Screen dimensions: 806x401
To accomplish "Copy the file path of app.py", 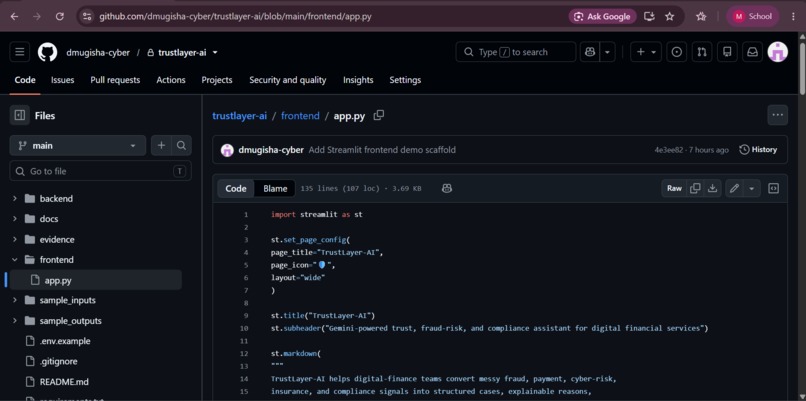I will pyautogui.click(x=379, y=115).
